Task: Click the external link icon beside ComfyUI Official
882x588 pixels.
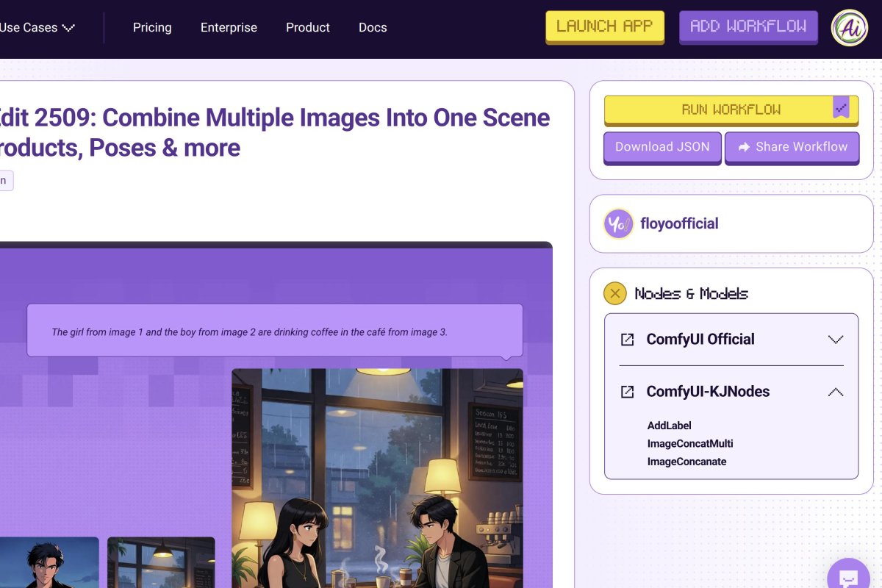Action: pos(627,340)
